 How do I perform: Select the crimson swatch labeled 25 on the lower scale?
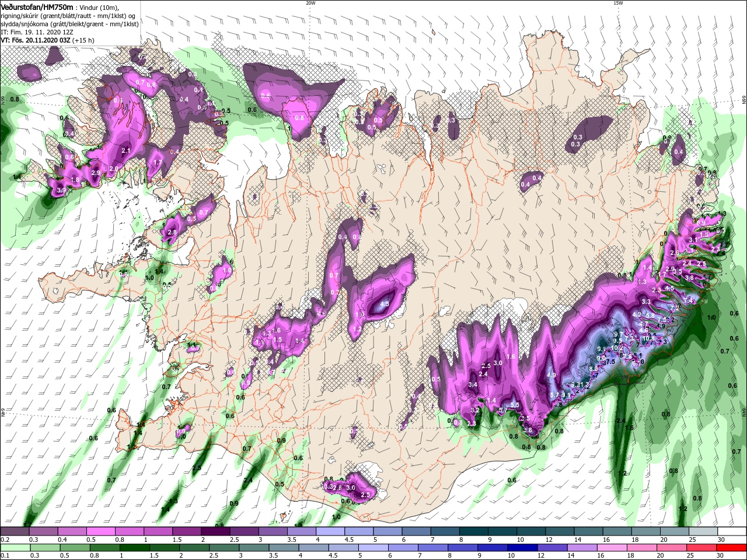(701, 548)
